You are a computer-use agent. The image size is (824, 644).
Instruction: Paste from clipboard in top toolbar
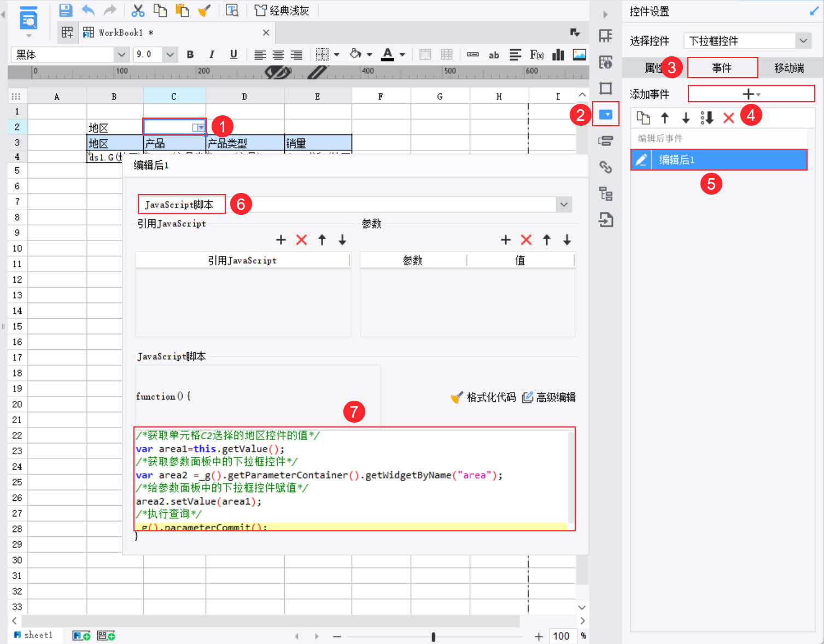pos(182,10)
